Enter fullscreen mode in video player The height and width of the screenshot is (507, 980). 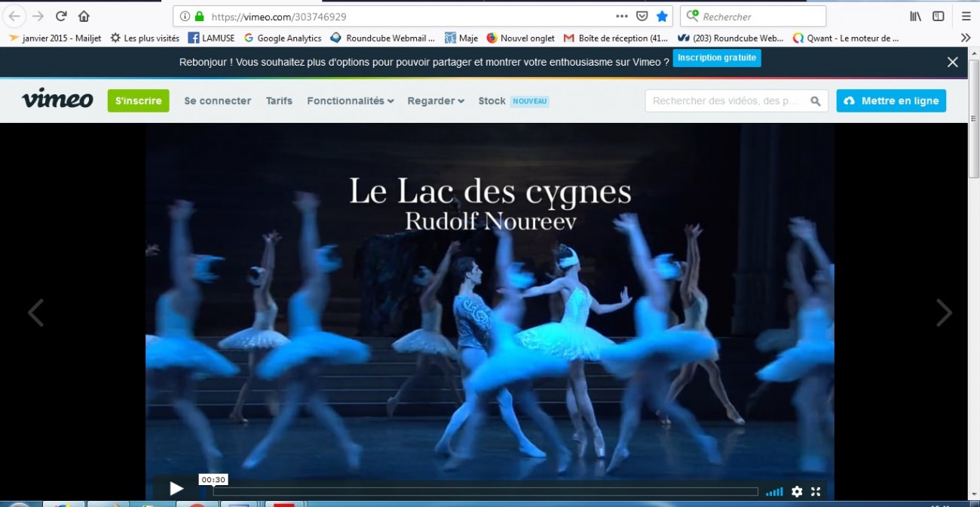pos(816,491)
